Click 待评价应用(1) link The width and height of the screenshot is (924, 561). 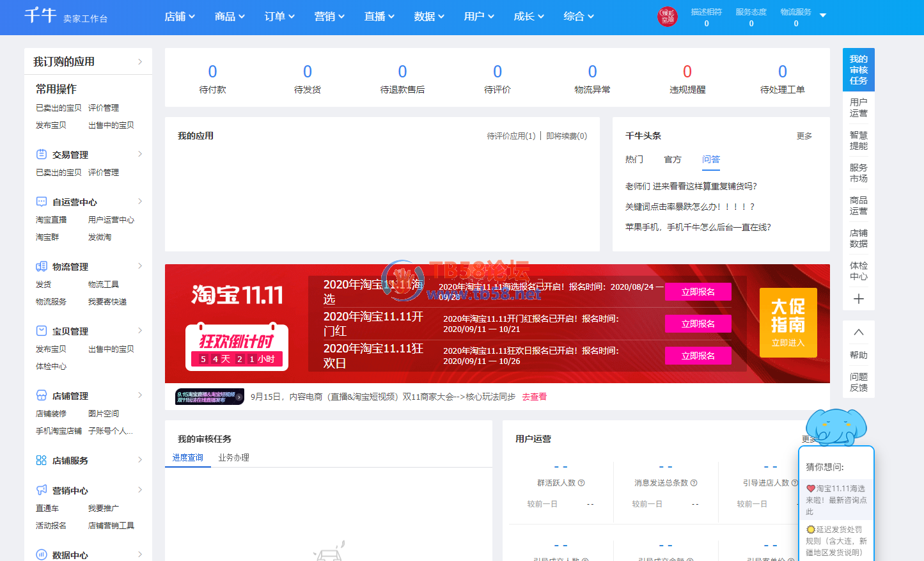pyautogui.click(x=511, y=136)
